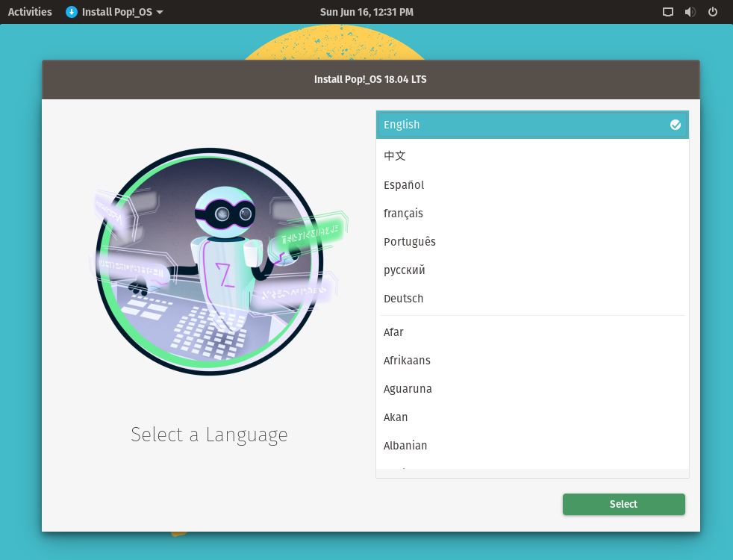Choose 中文 from the language list

pyautogui.click(x=532, y=155)
